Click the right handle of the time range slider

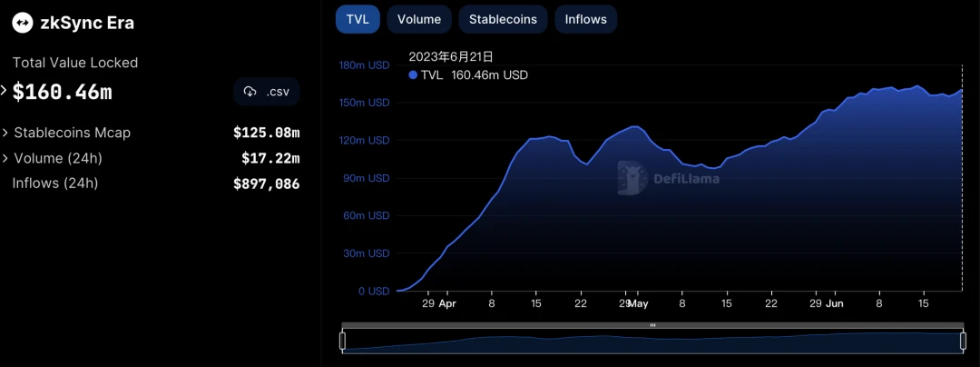point(963,341)
